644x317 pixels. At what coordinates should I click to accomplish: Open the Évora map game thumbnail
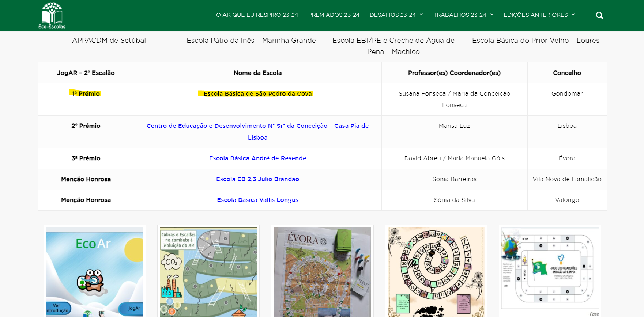click(322, 272)
